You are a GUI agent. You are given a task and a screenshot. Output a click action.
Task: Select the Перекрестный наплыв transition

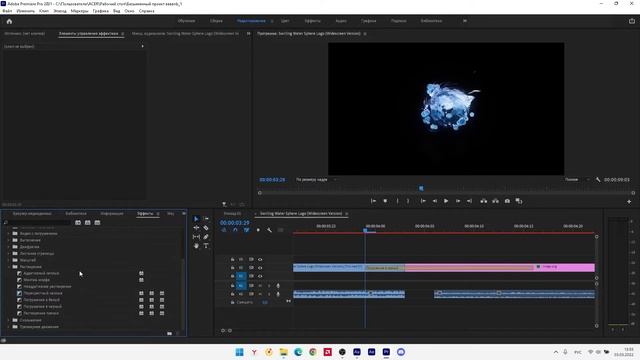click(x=43, y=293)
